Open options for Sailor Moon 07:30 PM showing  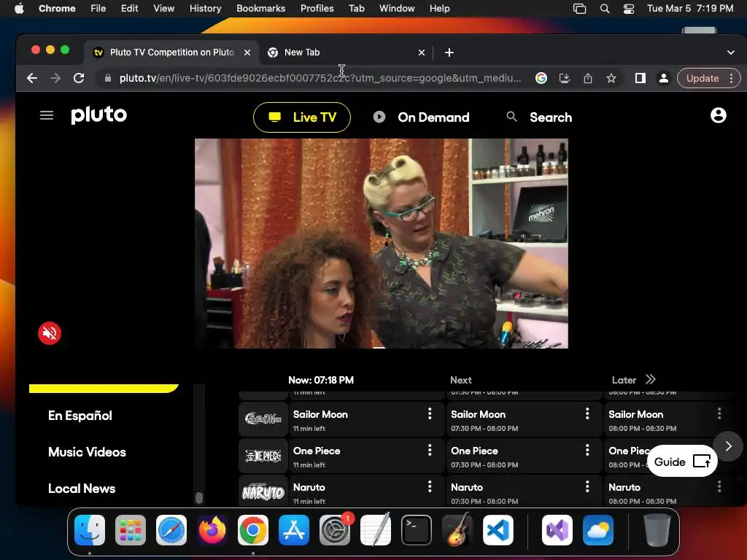point(587,414)
